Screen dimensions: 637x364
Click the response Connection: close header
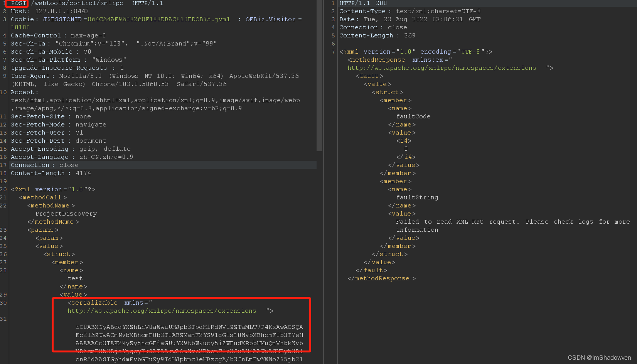pyautogui.click(x=373, y=27)
